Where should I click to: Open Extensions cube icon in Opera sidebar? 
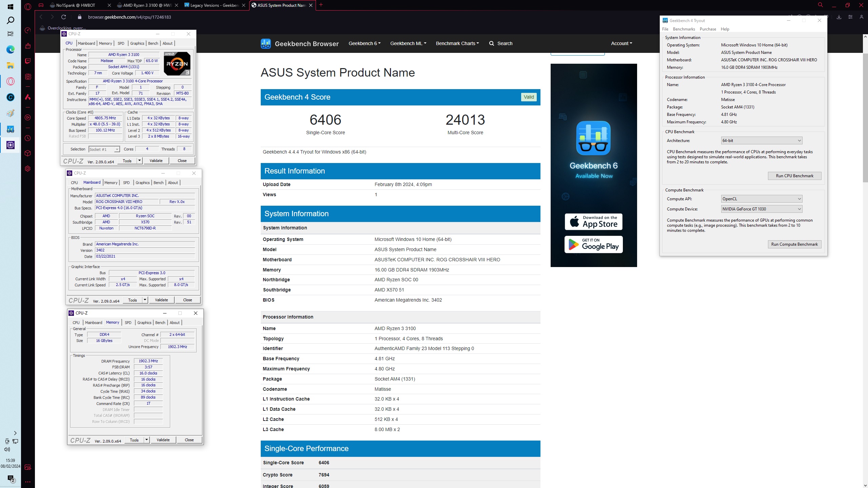coord(28,153)
